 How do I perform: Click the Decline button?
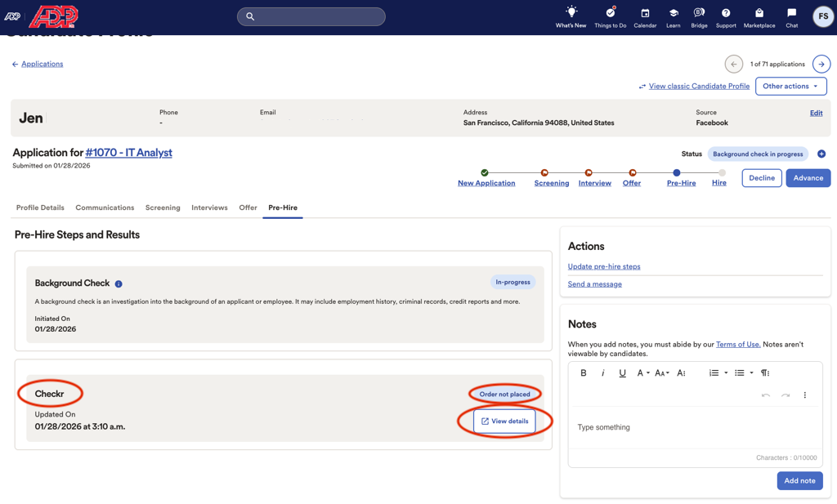pos(762,178)
